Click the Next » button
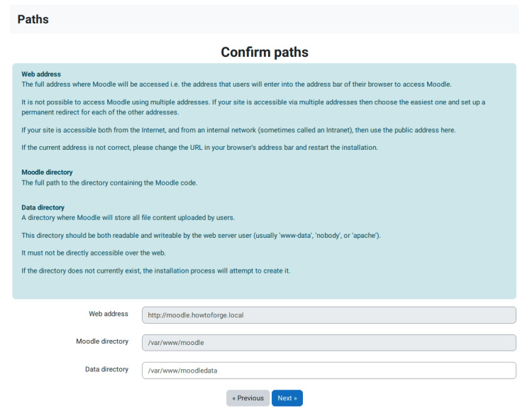Image resolution: width=532 pixels, height=416 pixels. pyautogui.click(x=287, y=398)
